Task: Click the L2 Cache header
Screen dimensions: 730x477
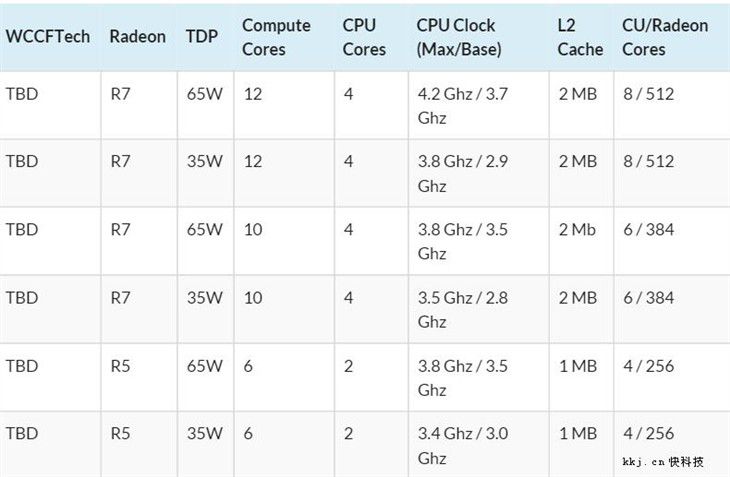Action: tap(580, 37)
